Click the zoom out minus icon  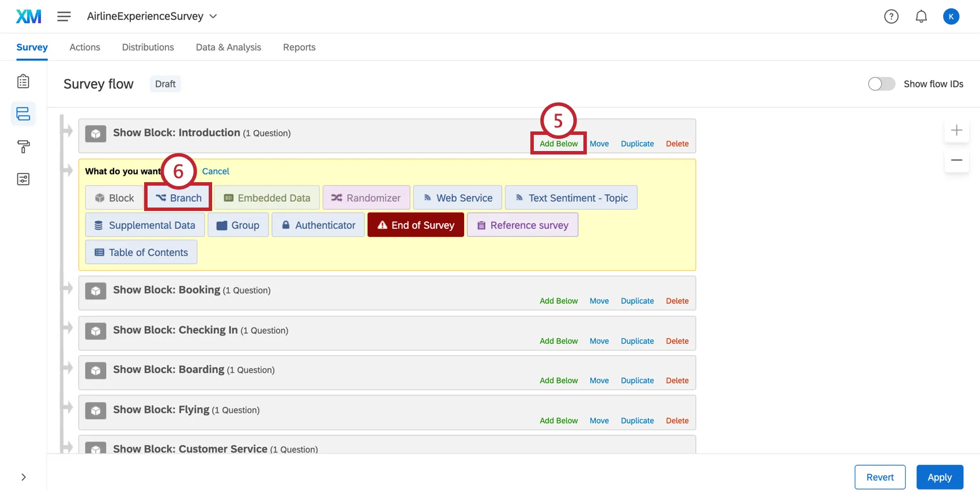pos(956,160)
